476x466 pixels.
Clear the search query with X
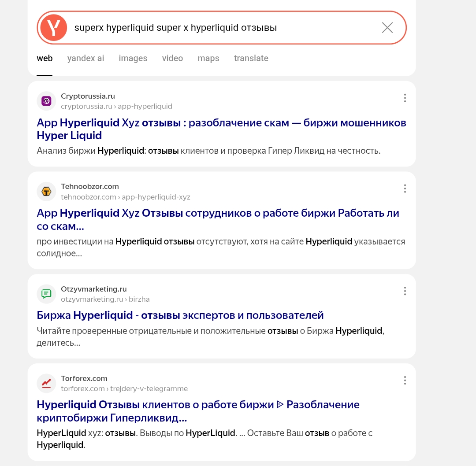coord(387,28)
